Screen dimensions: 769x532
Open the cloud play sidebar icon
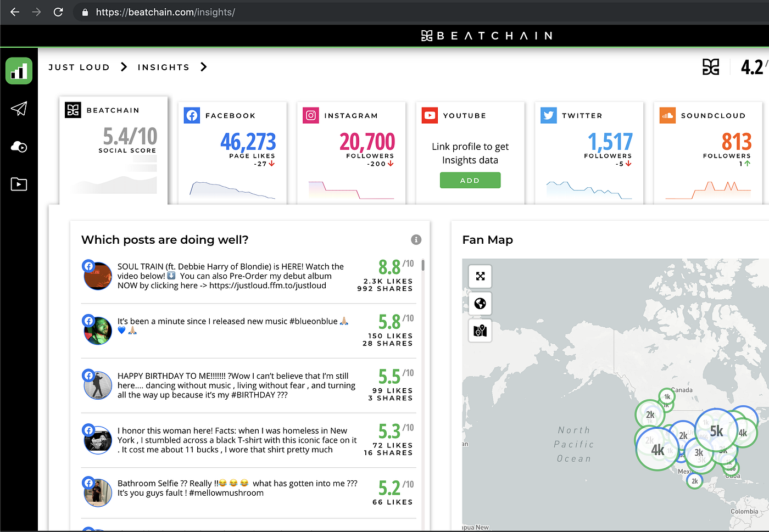(x=19, y=147)
